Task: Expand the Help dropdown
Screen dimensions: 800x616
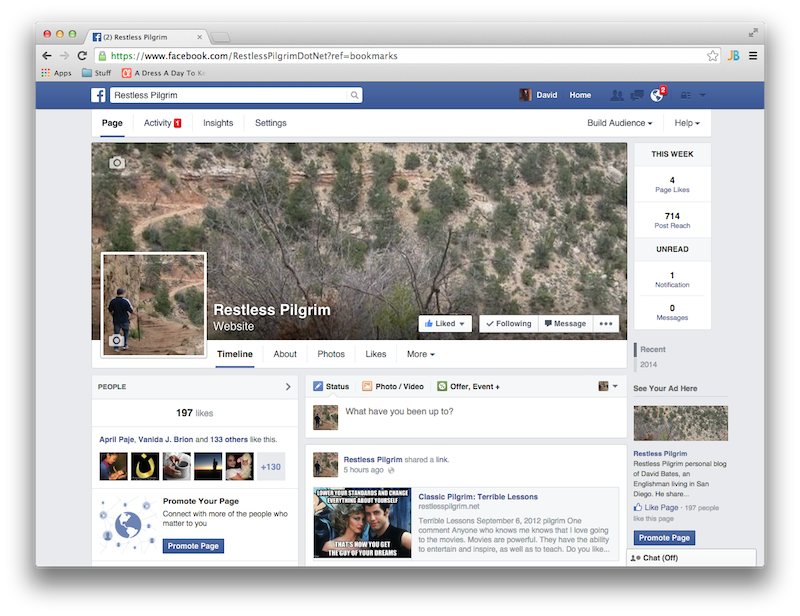Action: click(x=687, y=123)
